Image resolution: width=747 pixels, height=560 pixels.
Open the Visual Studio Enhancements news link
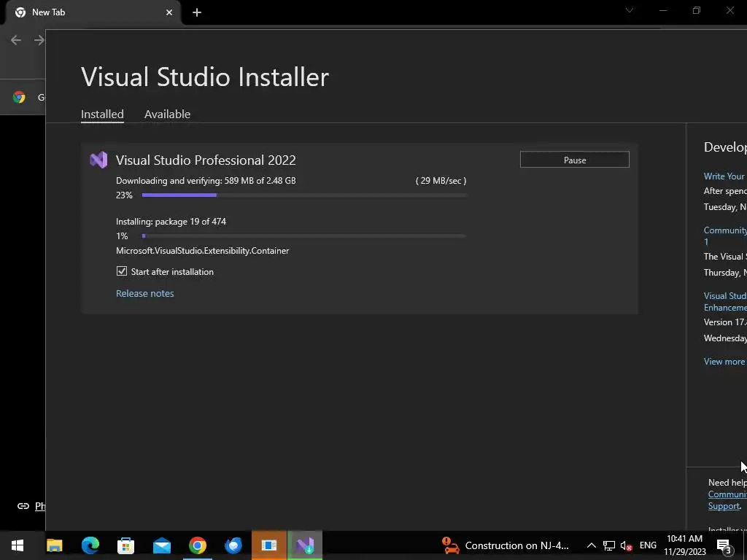724,301
